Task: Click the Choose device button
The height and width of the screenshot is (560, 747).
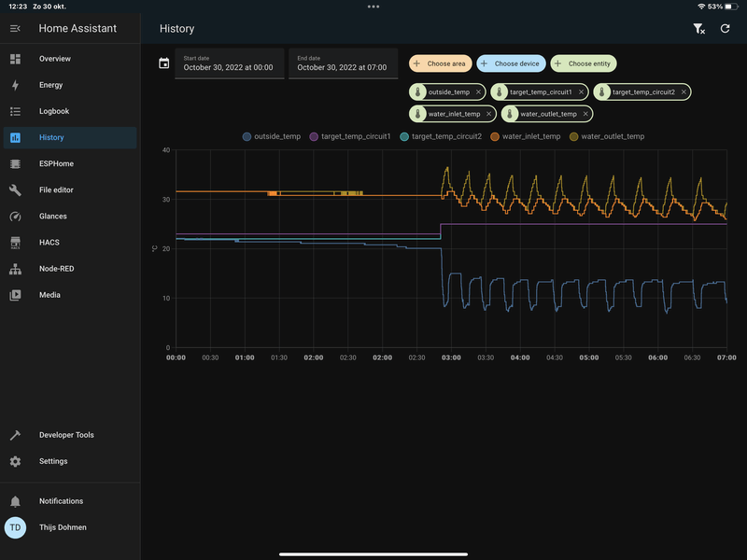Action: (x=511, y=63)
